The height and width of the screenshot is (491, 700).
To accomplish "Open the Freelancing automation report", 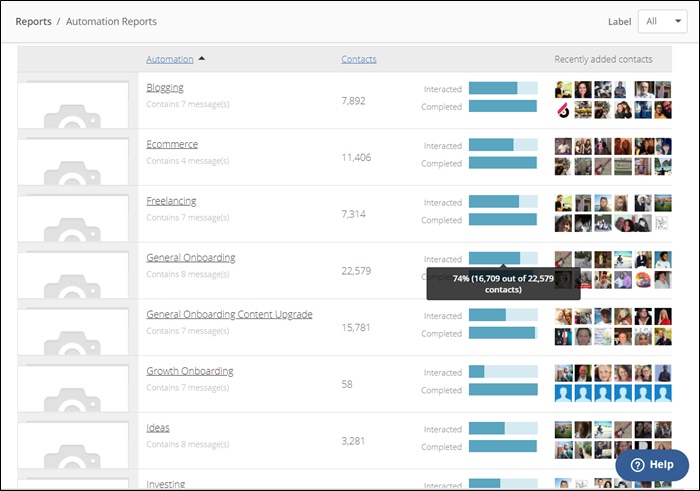I will click(171, 201).
